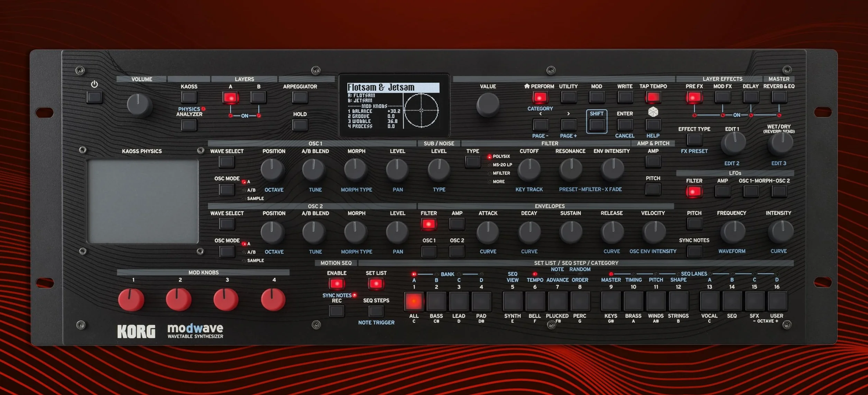Open the Utility page
868x395 pixels.
[568, 98]
